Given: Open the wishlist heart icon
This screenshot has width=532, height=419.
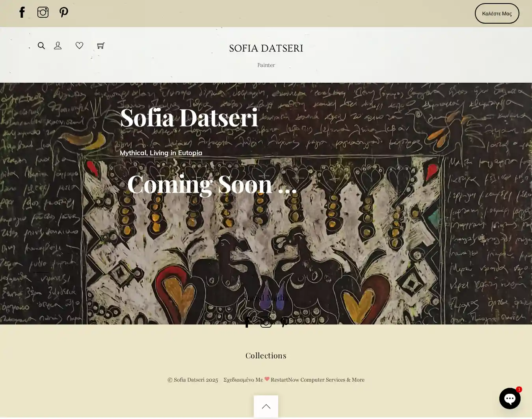Looking at the screenshot, I should pos(79,46).
